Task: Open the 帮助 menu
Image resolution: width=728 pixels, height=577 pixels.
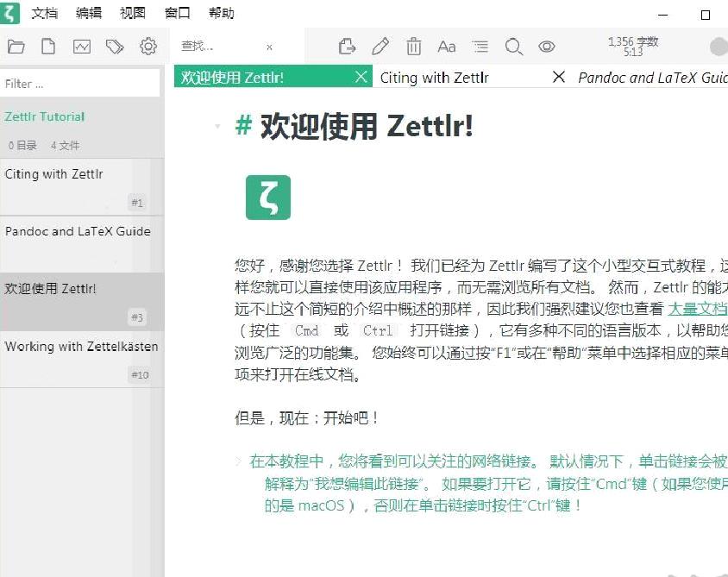Action: [222, 13]
